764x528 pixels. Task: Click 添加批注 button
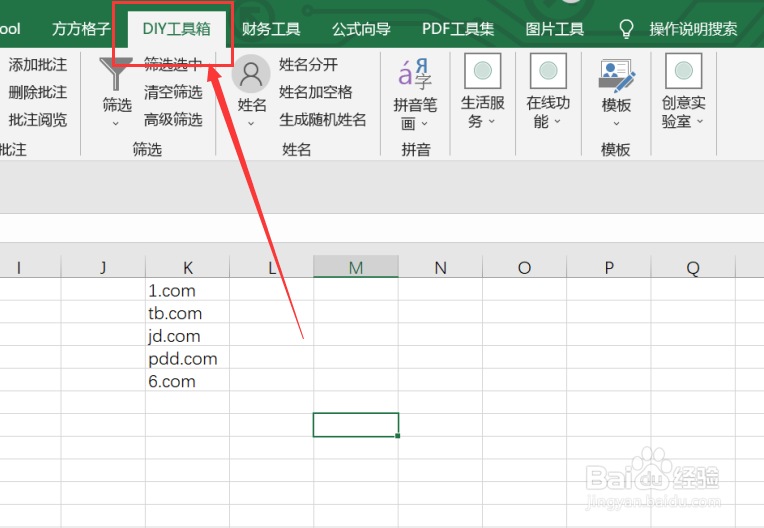pyautogui.click(x=38, y=64)
